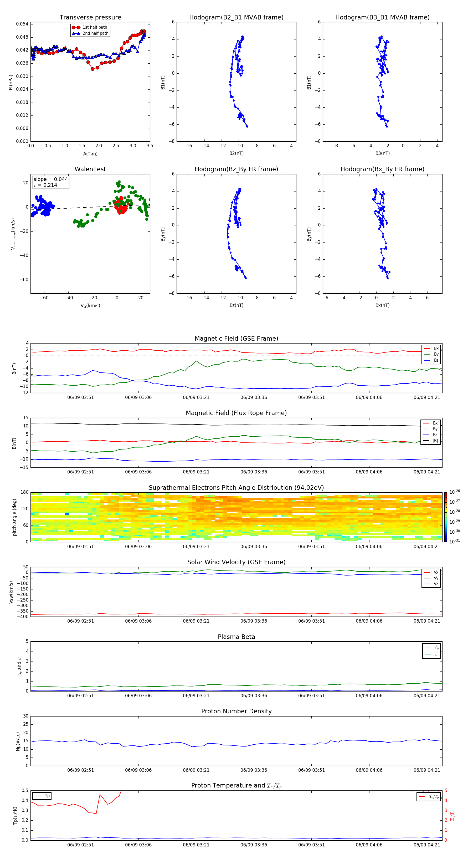The image size is (473, 868).
Task: Click the Bz(nT) x-axis label
Action: point(236,305)
